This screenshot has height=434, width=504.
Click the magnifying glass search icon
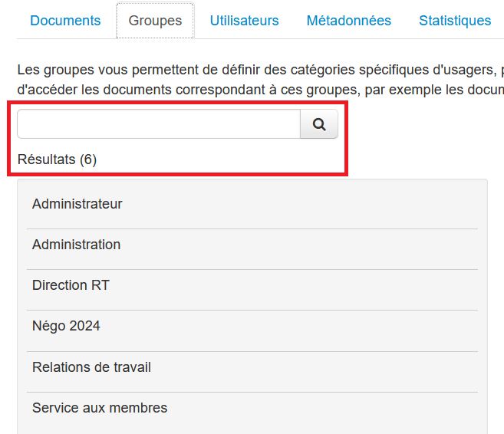tap(319, 124)
